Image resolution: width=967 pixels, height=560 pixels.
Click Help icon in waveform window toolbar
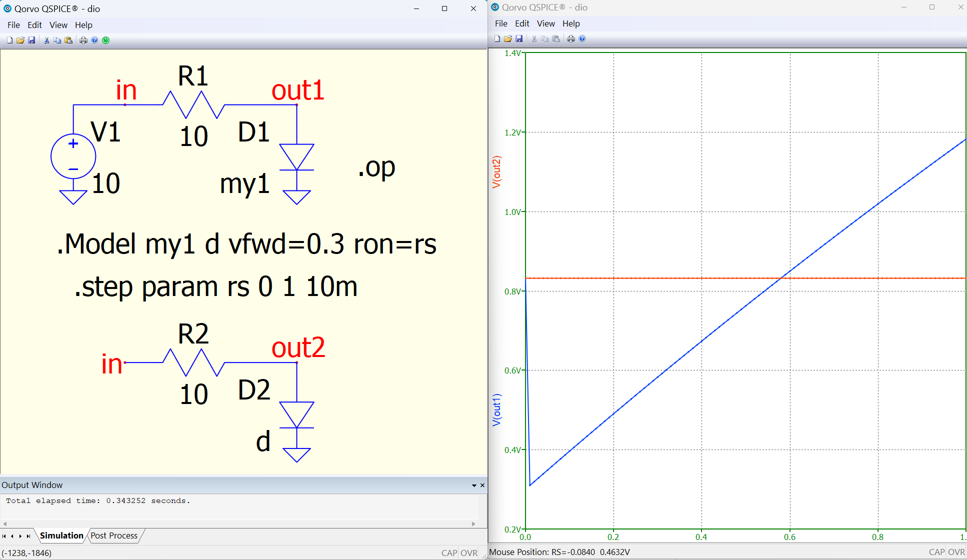pos(582,38)
